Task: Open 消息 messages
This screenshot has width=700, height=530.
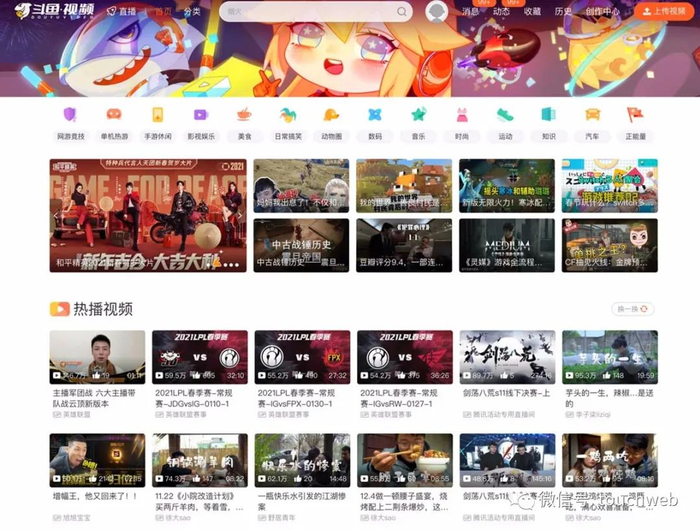Action: [471, 12]
